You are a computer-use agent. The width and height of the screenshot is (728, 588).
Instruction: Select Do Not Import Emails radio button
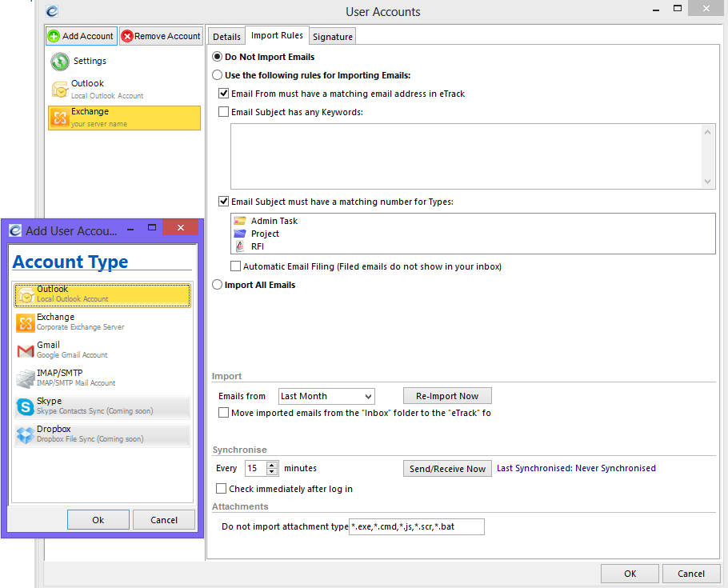[x=217, y=57]
